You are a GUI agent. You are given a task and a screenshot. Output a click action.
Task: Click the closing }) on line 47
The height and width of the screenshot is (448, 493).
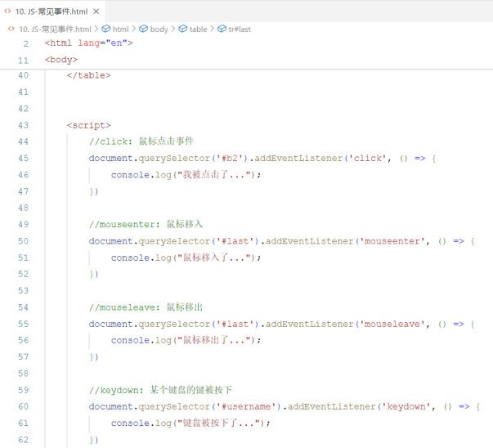coord(94,191)
